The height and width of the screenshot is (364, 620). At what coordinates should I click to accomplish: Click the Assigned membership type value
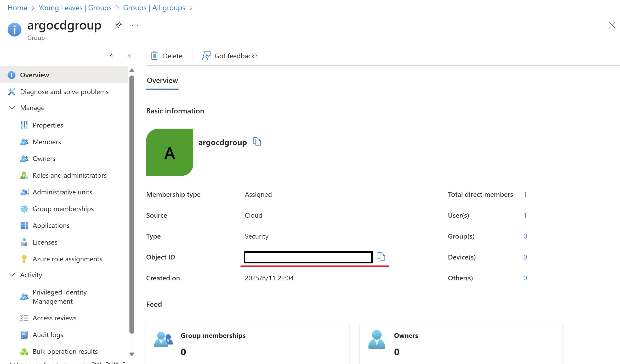[258, 194]
